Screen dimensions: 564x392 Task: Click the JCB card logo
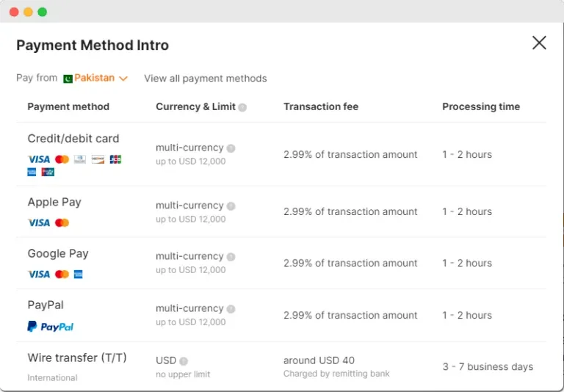tap(115, 159)
